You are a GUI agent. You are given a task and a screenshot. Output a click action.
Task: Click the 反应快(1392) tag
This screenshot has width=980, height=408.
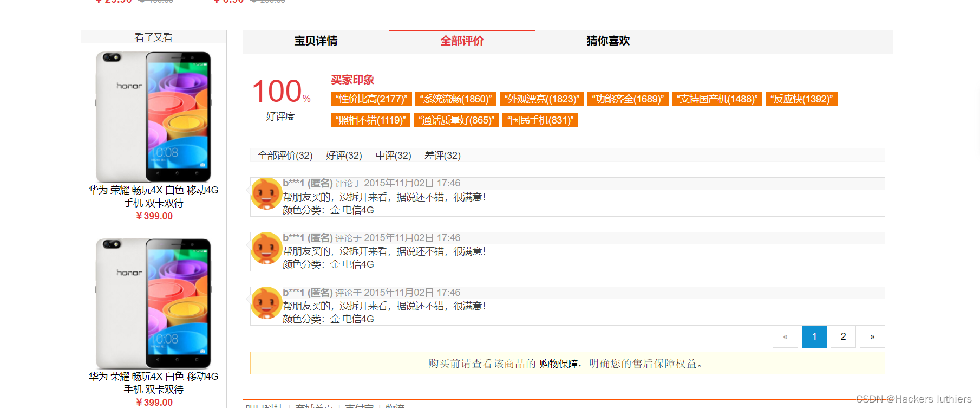pyautogui.click(x=802, y=99)
